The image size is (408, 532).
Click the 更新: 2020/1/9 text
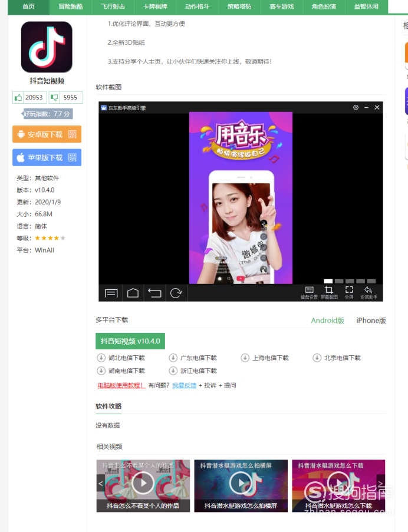(x=39, y=202)
